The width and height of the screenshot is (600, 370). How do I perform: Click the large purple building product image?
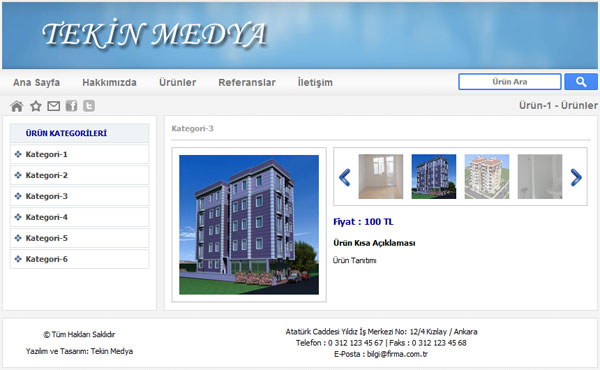pyautogui.click(x=249, y=225)
